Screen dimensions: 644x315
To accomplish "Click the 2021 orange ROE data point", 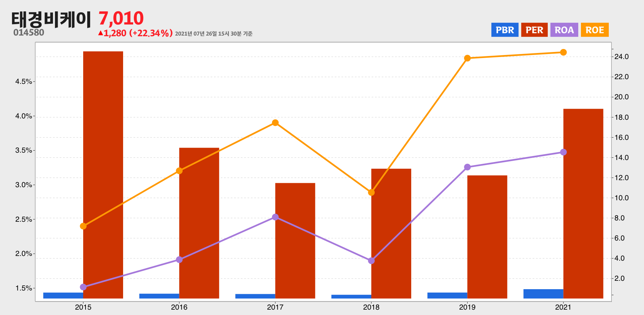I will tap(563, 52).
